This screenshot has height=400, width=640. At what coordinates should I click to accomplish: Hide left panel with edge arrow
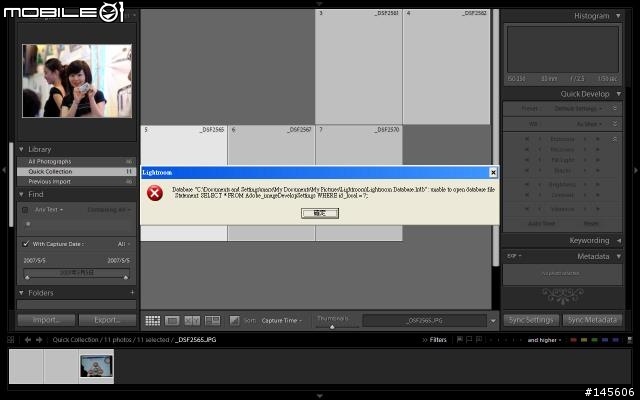coord(4,169)
